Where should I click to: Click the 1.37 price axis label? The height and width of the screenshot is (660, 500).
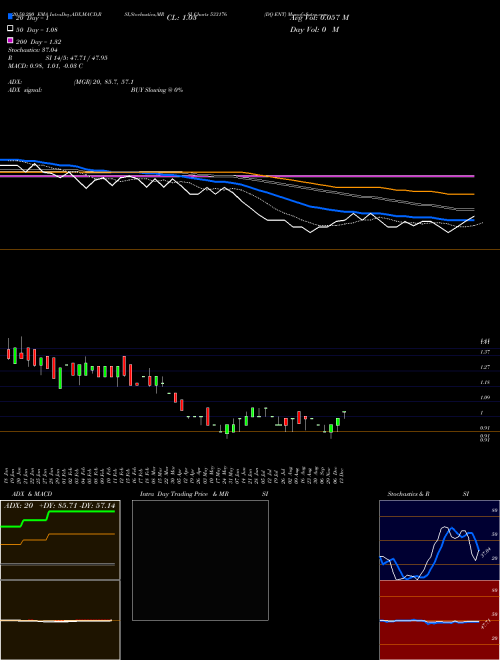tap(485, 352)
